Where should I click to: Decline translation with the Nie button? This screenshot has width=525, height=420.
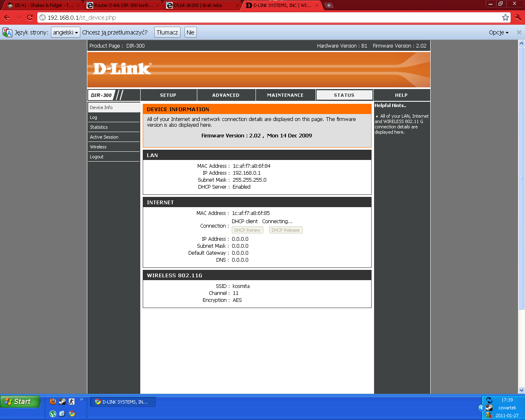pos(190,32)
